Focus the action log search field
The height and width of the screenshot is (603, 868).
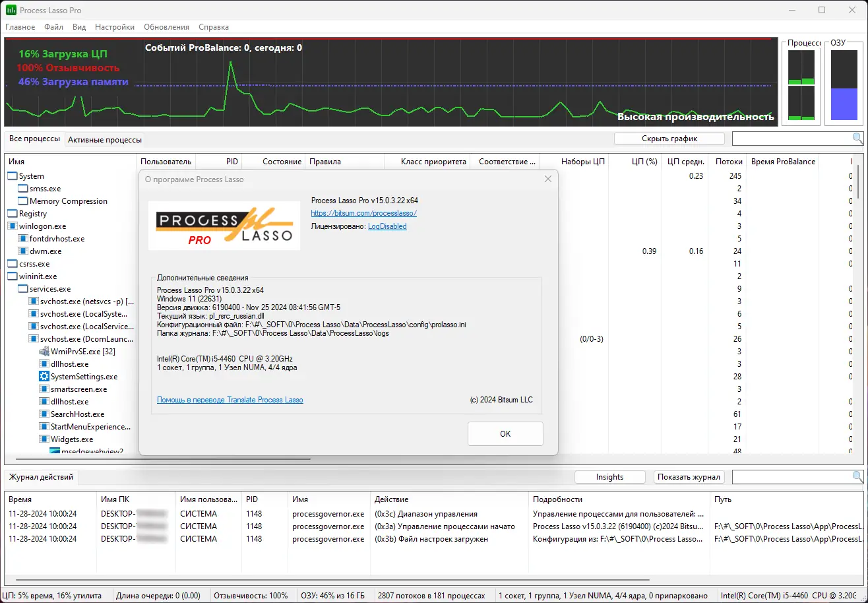(x=791, y=477)
